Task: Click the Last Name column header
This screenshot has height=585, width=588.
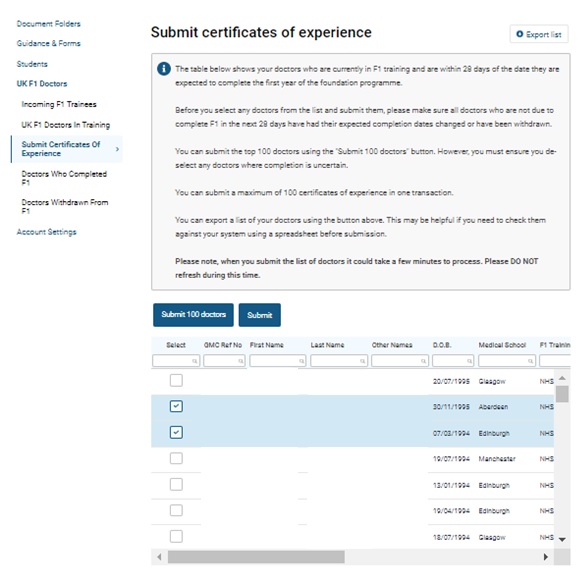Action: click(x=327, y=345)
